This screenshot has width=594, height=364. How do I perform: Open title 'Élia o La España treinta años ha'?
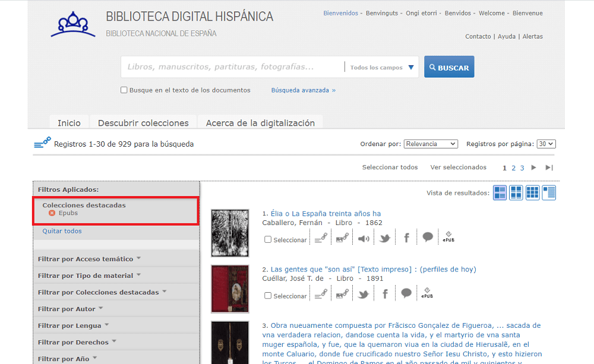(326, 213)
